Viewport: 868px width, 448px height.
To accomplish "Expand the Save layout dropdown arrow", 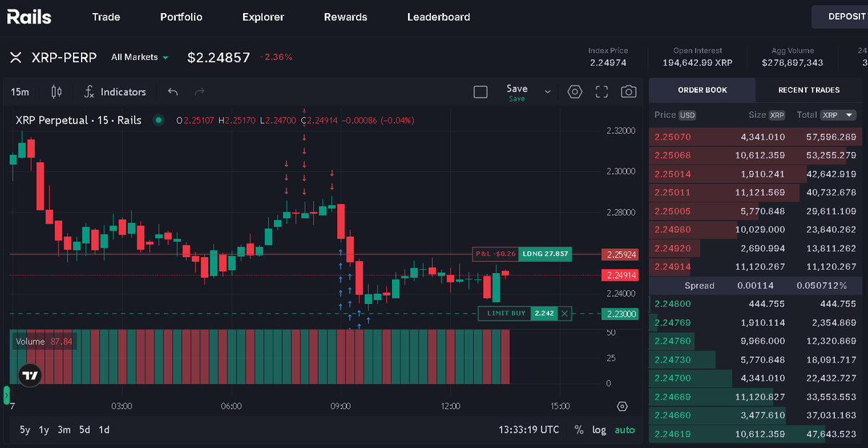I will (x=548, y=92).
